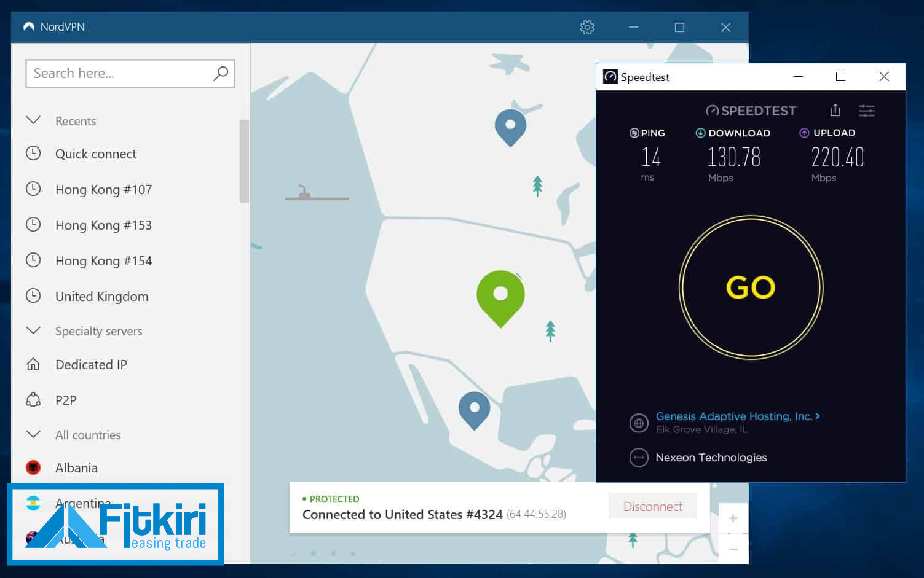Minimize the Speedtest window

(798, 76)
